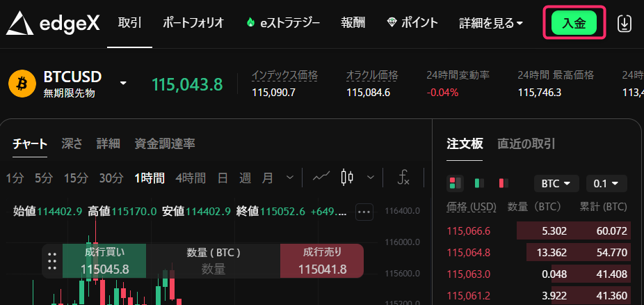Set the chart interval to 4時間
Image resolution: width=644 pixels, height=305 pixels.
pos(191,178)
